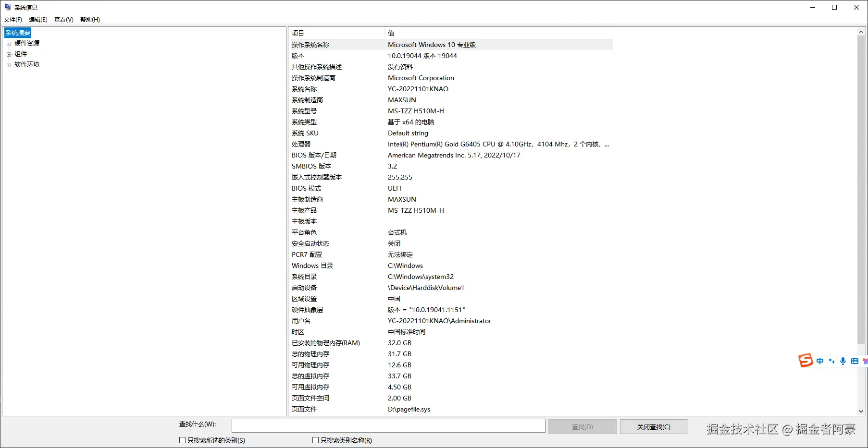Click the C:\Windows\system32 value
Image resolution: width=868 pixels, height=448 pixels.
tap(421, 277)
